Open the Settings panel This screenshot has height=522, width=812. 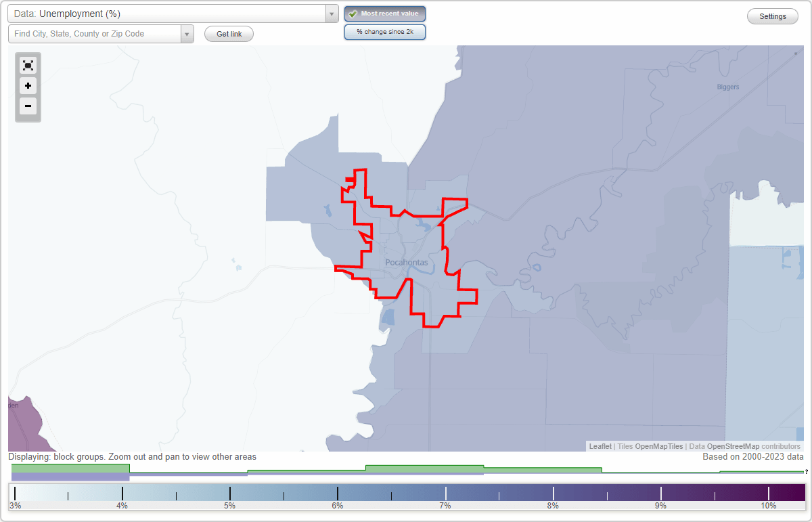(x=772, y=16)
